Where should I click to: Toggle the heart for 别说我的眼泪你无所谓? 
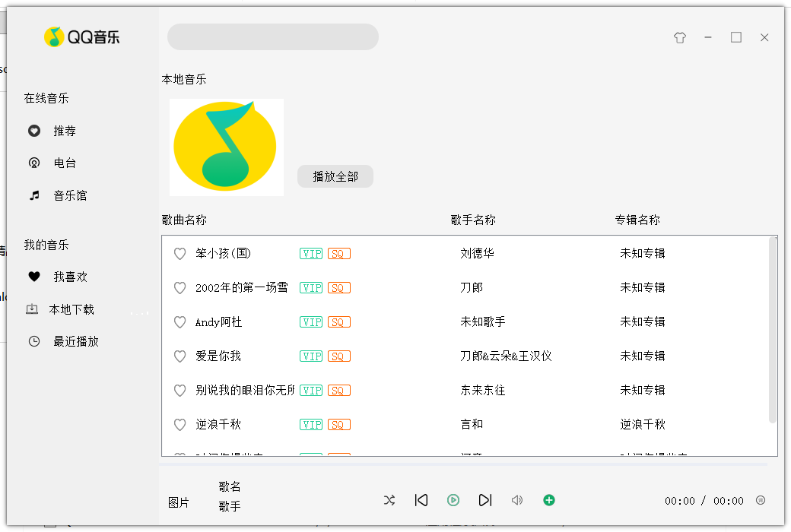pos(179,391)
